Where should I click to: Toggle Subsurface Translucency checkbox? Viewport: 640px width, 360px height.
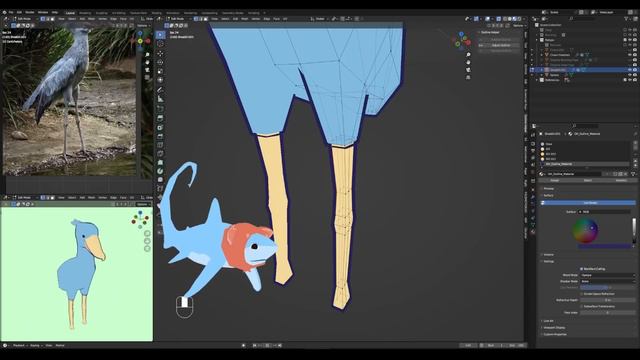(x=582, y=306)
